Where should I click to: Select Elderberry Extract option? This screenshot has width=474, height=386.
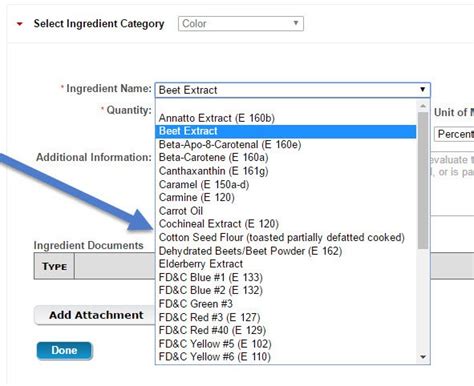286,264
